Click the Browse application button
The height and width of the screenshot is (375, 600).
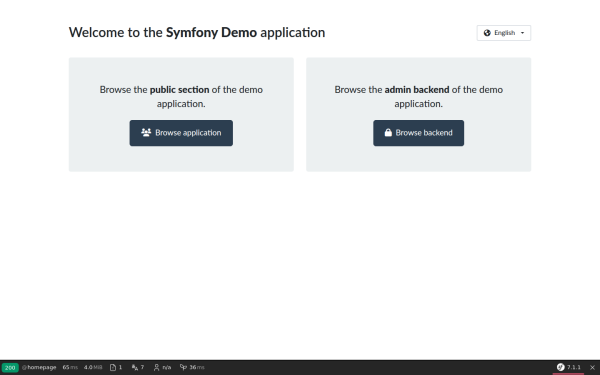[181, 133]
